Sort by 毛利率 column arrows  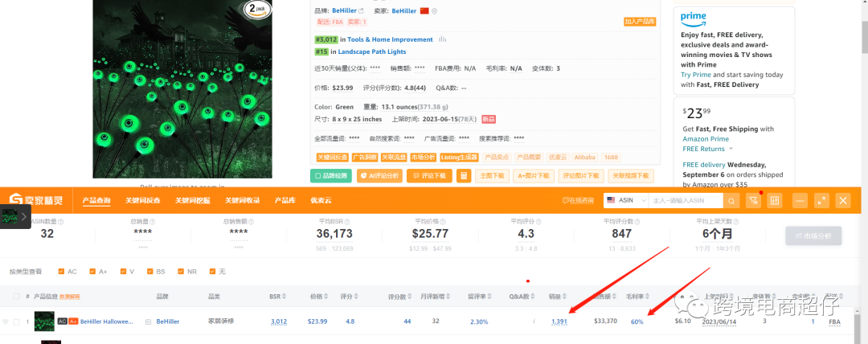[648, 297]
